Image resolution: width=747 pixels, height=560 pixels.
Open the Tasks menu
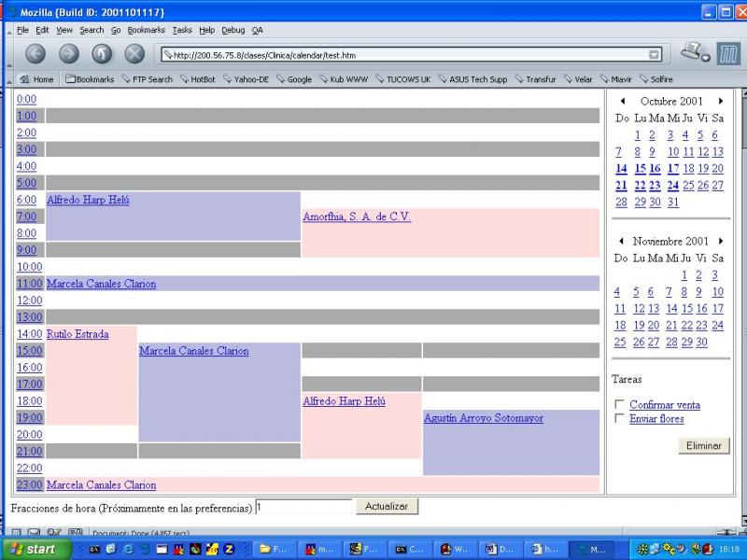tap(181, 30)
